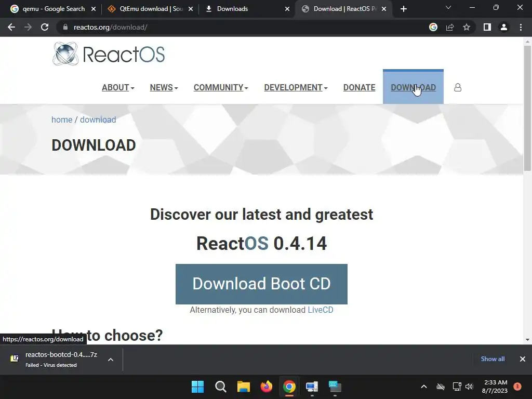
Task: Click the ReactOS 0.4.14 version heading
Action: (x=262, y=243)
